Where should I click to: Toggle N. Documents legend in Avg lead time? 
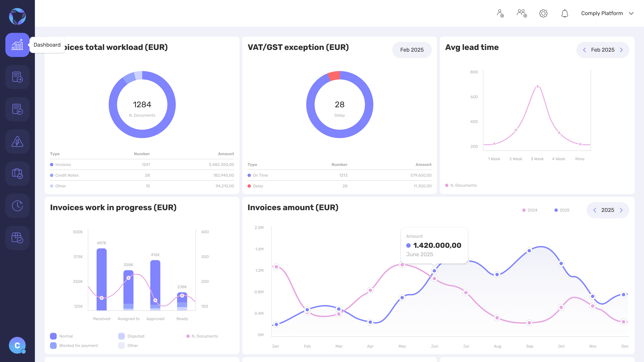tap(461, 185)
